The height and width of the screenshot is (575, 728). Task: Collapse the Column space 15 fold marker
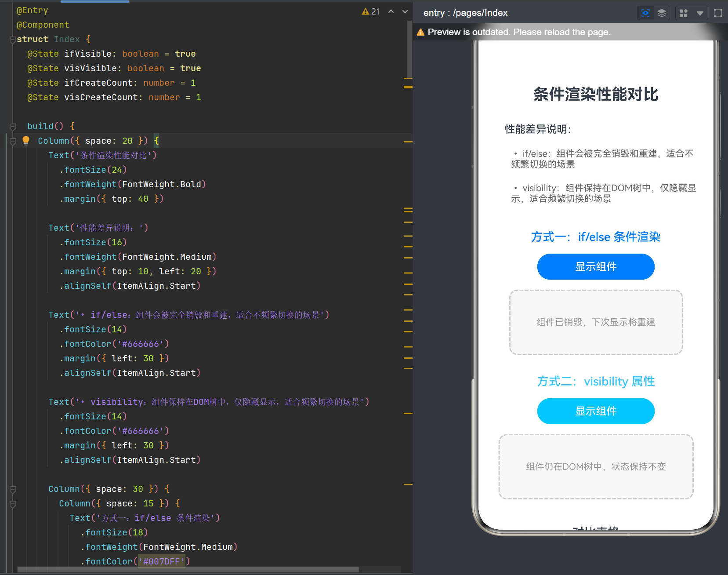pyautogui.click(x=12, y=504)
